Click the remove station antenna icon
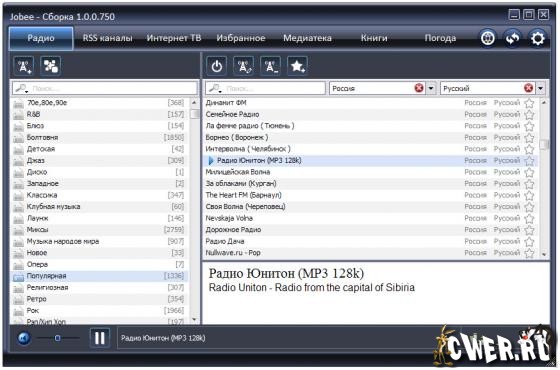This screenshot has height=370, width=560. pyautogui.click(x=270, y=66)
